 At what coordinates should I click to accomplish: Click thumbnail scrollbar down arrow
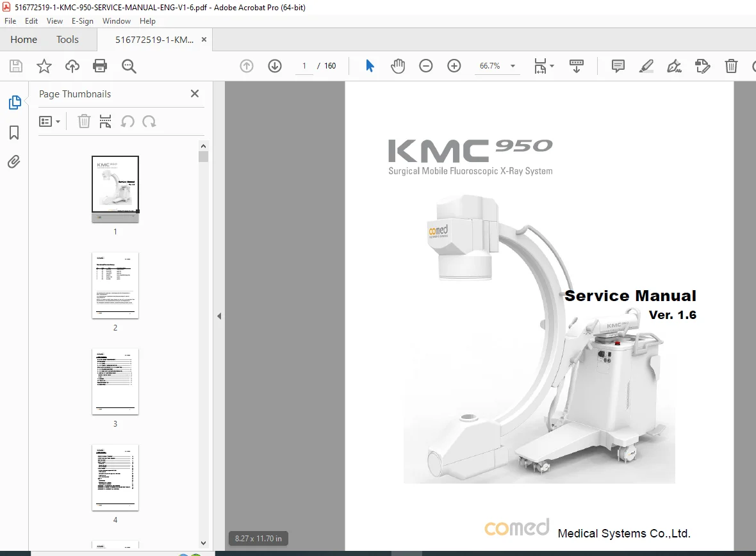[204, 543]
